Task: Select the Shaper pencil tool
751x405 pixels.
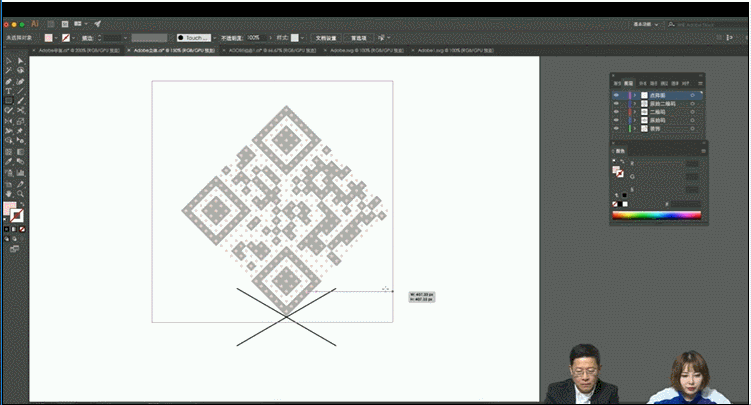Action: 9,110
